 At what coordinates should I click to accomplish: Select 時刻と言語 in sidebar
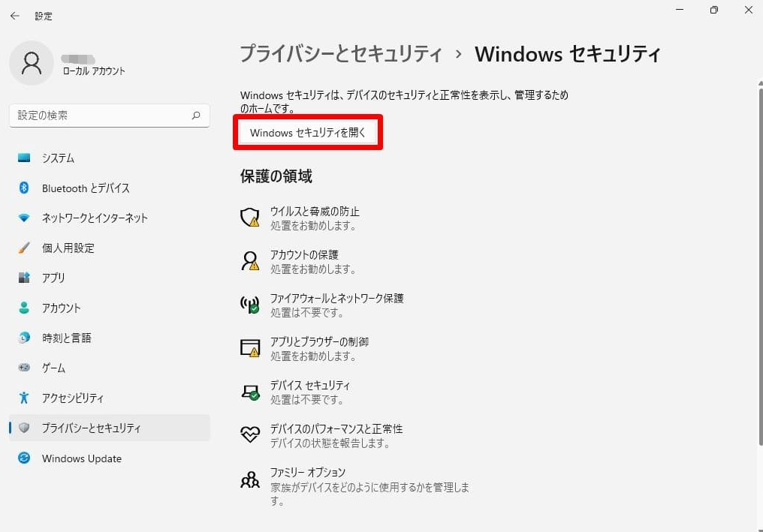coord(110,338)
